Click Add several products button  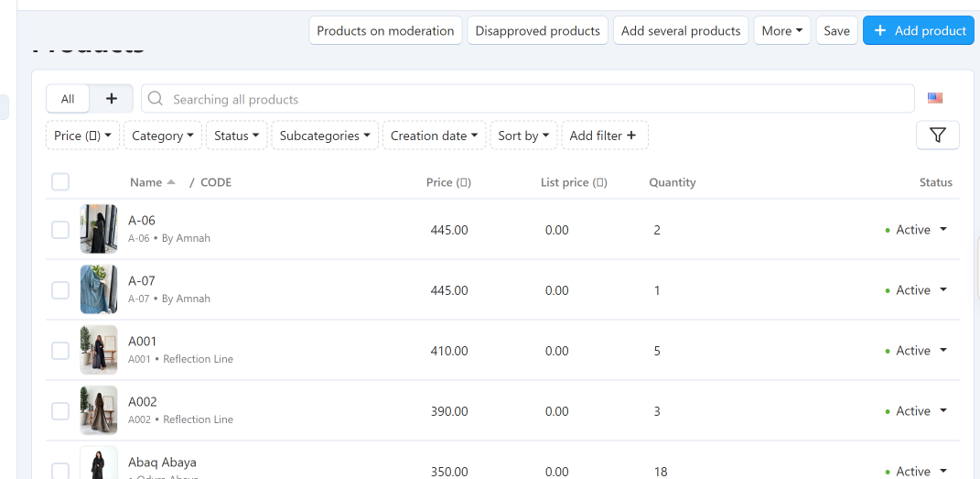point(681,30)
